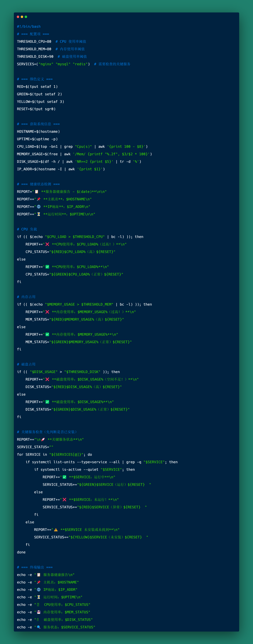Click the "THRESHOLD_MEM=80" assignment
Screen dimensions: 253x644
click(x=34, y=49)
